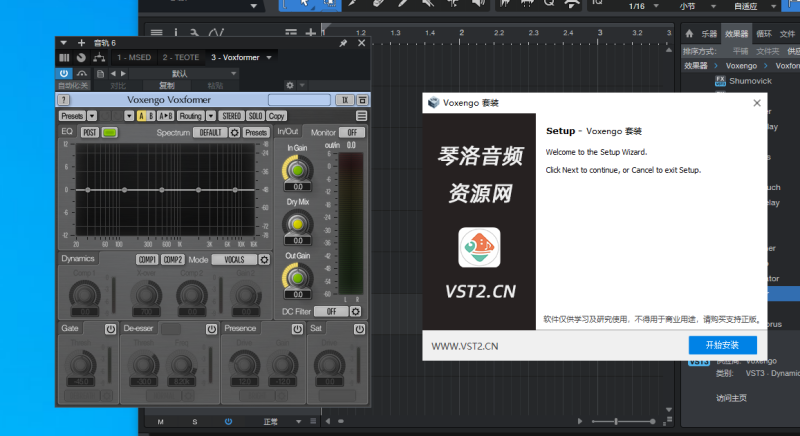Click Voxformer redo button

(x=117, y=116)
